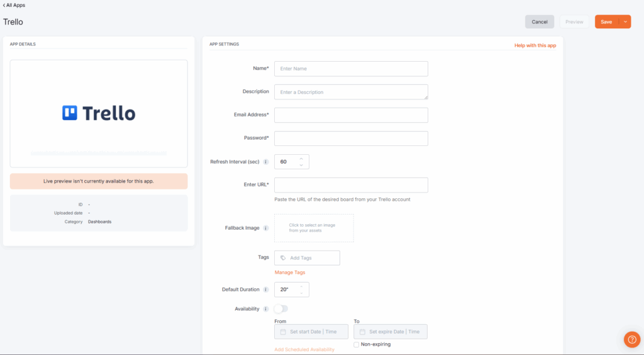The height and width of the screenshot is (355, 644).
Task: Click the Fallback Image info icon
Action: coord(266,228)
